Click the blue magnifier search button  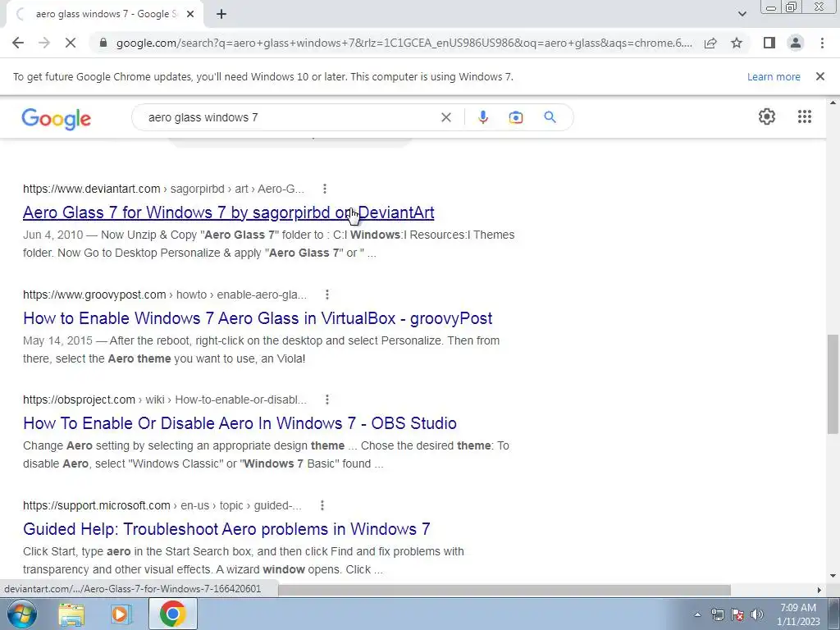point(550,117)
